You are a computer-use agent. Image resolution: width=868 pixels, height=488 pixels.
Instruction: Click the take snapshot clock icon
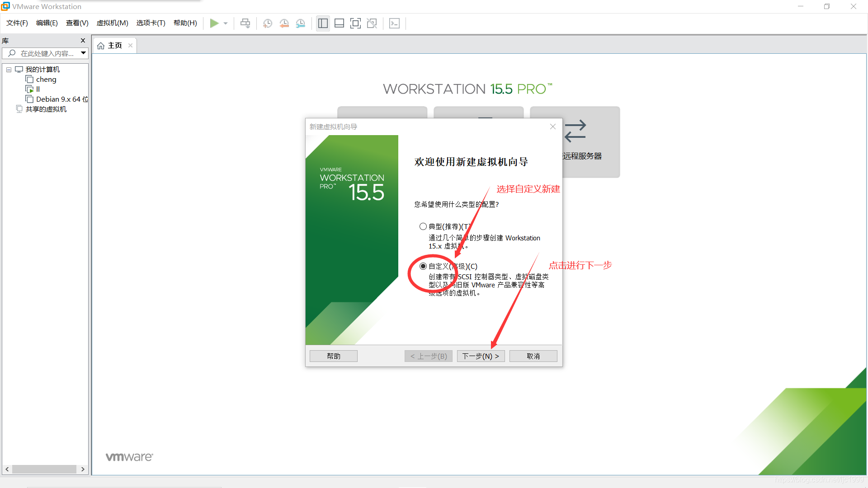coord(268,23)
